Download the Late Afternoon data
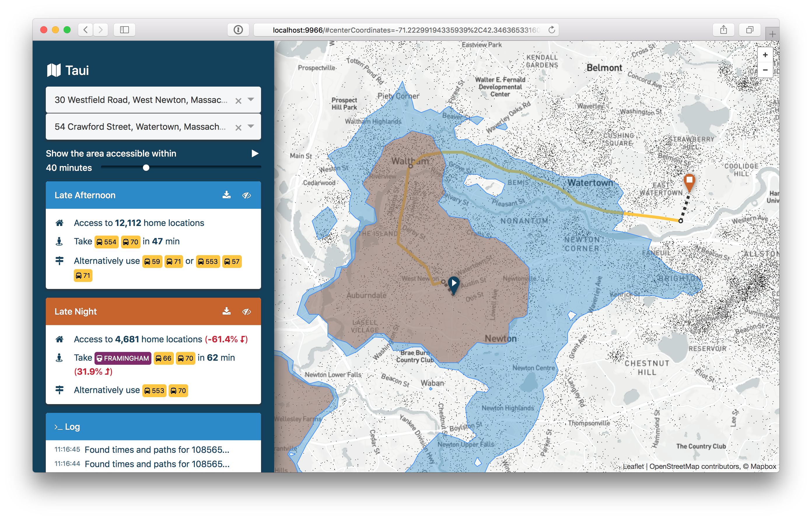The image size is (812, 519). click(x=226, y=195)
